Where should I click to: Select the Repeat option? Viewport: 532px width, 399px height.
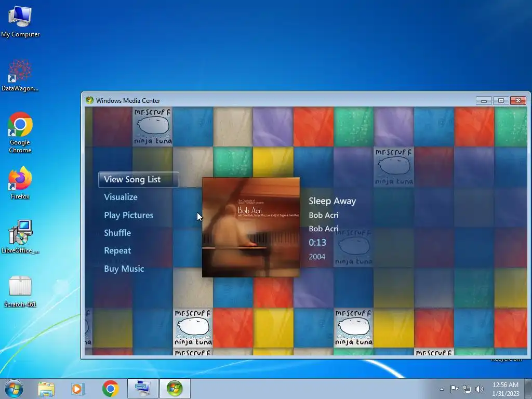(117, 251)
